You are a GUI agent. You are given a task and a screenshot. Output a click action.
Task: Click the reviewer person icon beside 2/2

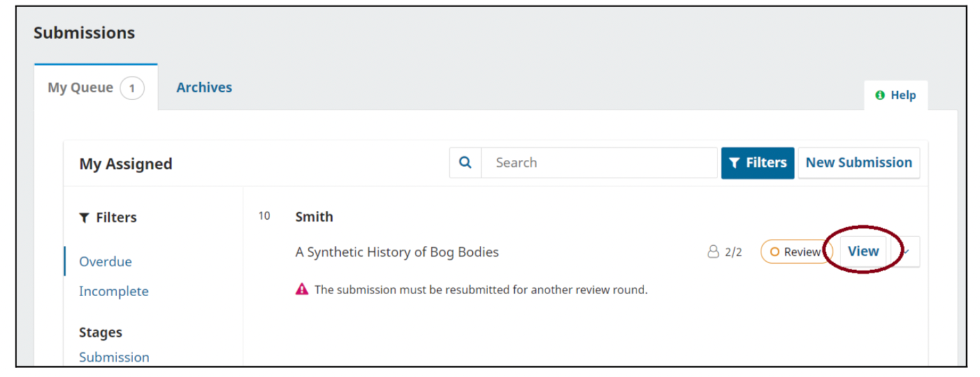tap(713, 252)
